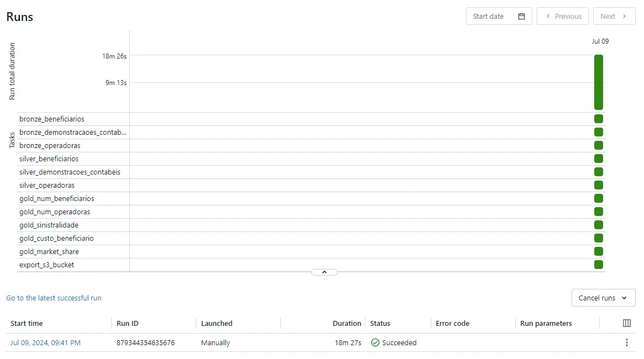Click the green square for gold_num_operadoras task

point(599,212)
